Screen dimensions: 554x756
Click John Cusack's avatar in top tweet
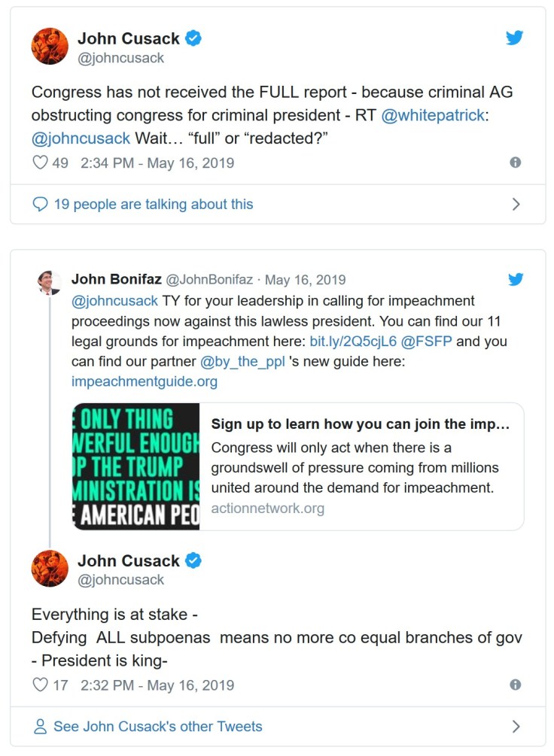pyautogui.click(x=50, y=47)
